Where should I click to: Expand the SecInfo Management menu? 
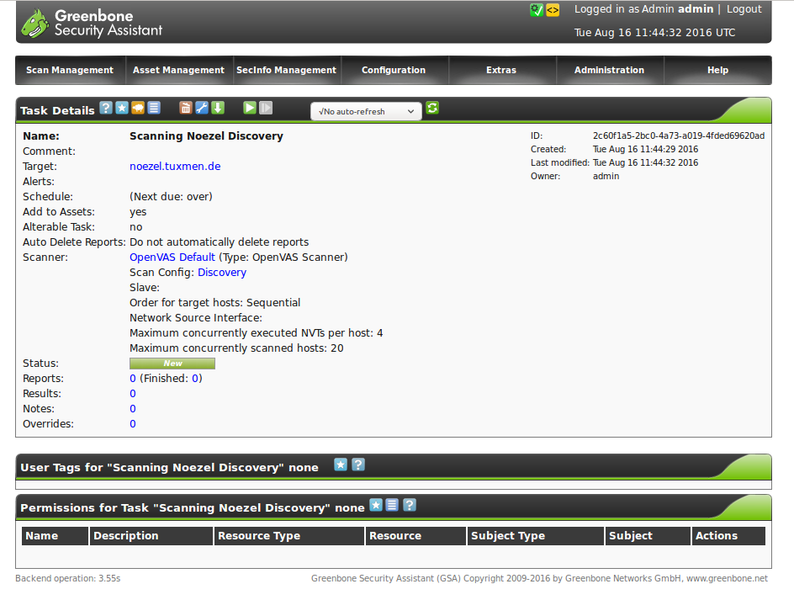[x=286, y=70]
